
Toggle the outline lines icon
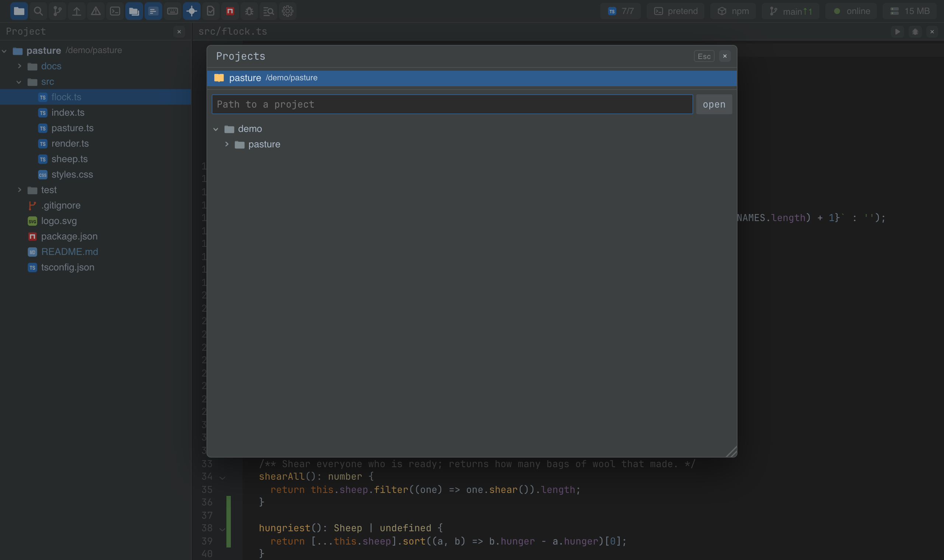[153, 11]
